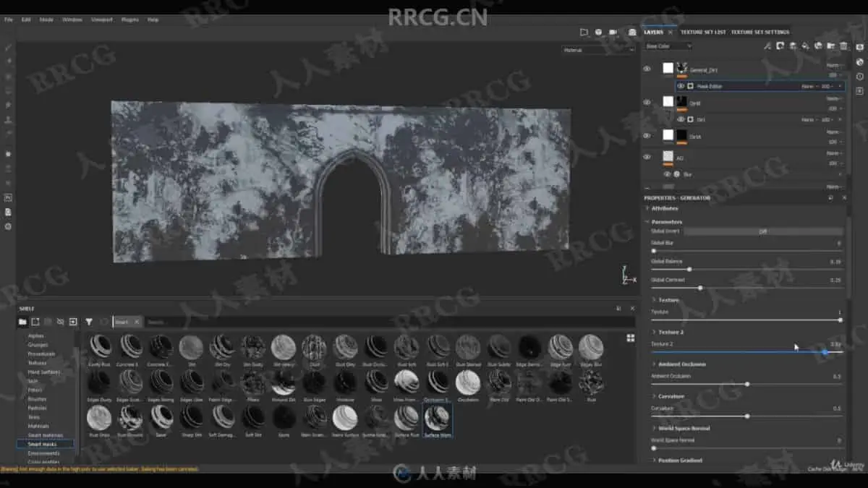Select the Mask Editor generator row
The width and height of the screenshot is (868, 488).
click(x=759, y=86)
